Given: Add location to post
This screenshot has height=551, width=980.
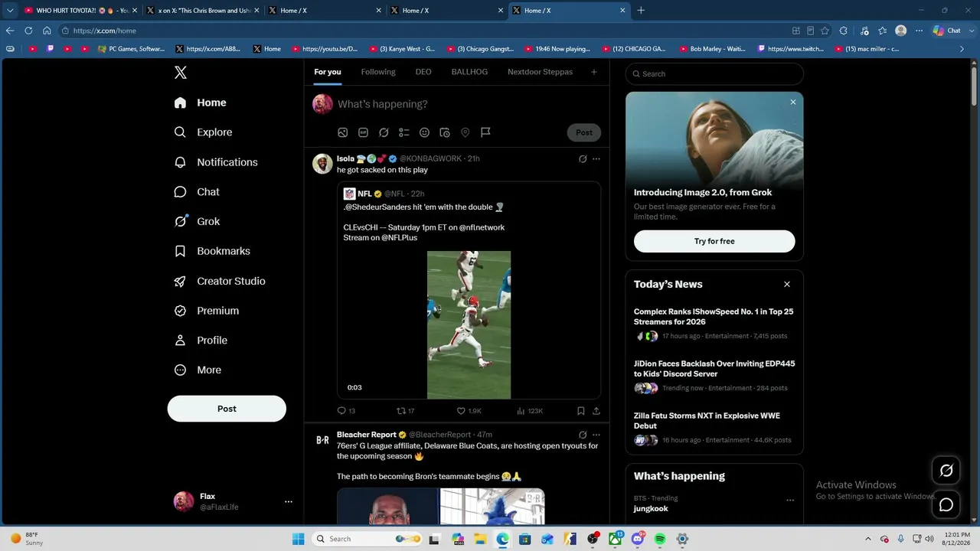Looking at the screenshot, I should (x=465, y=132).
